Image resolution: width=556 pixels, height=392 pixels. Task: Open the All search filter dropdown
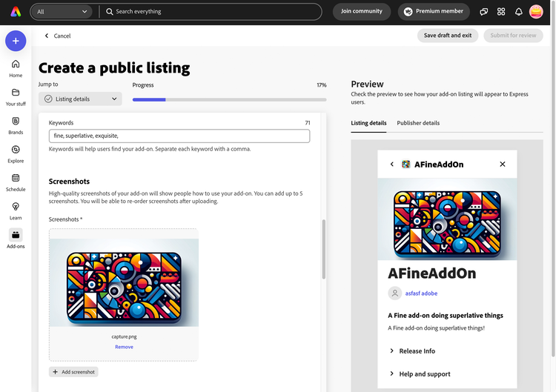tap(62, 12)
